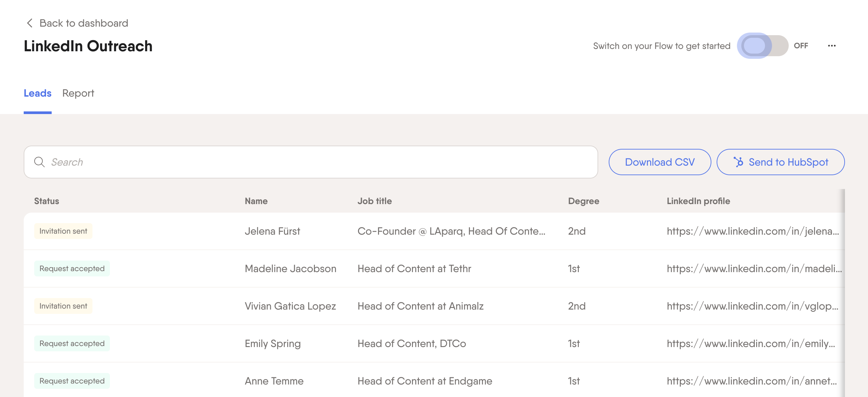Click the LinkedIn profile column header
The width and height of the screenshot is (868, 397).
pos(698,201)
